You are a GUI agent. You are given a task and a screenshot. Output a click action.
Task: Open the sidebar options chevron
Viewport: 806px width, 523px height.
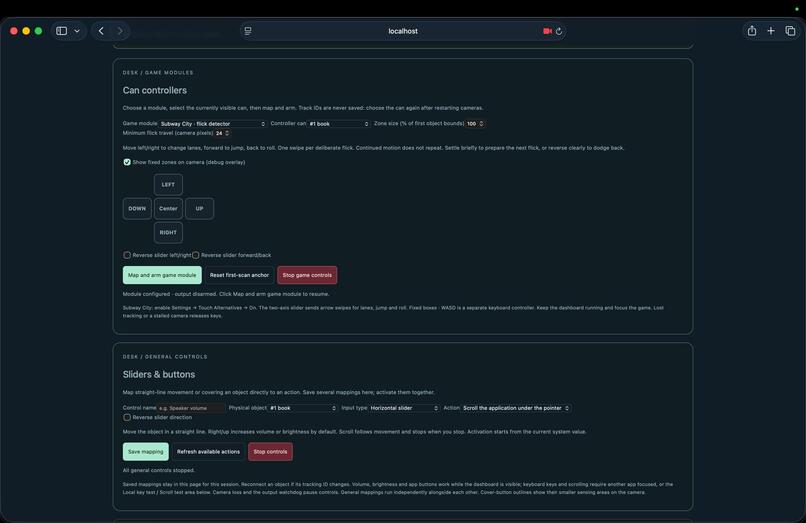77,31
